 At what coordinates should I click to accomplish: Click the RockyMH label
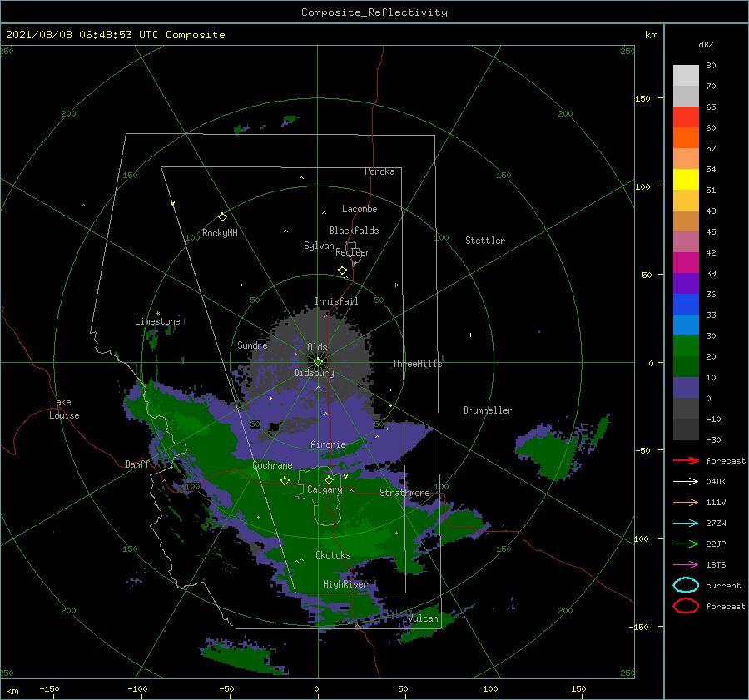click(220, 233)
